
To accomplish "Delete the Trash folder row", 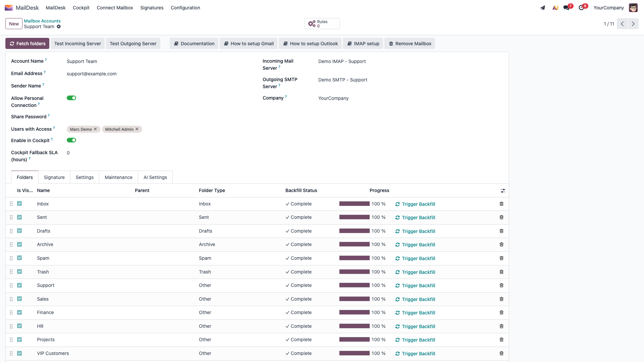I will click(x=501, y=272).
